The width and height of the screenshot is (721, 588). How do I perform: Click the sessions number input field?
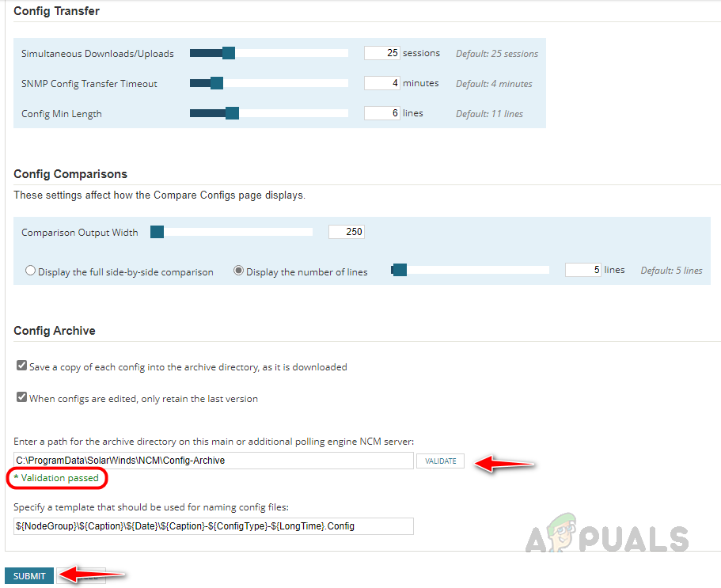pyautogui.click(x=382, y=53)
